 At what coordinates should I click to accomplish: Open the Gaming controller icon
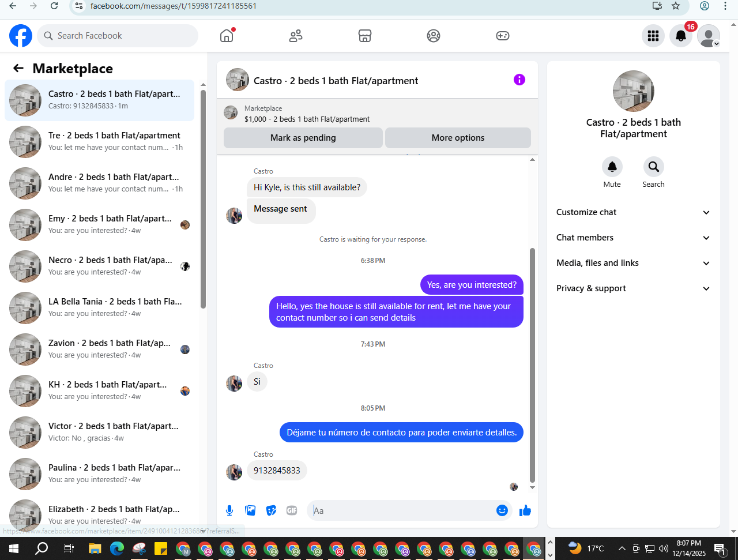(503, 36)
